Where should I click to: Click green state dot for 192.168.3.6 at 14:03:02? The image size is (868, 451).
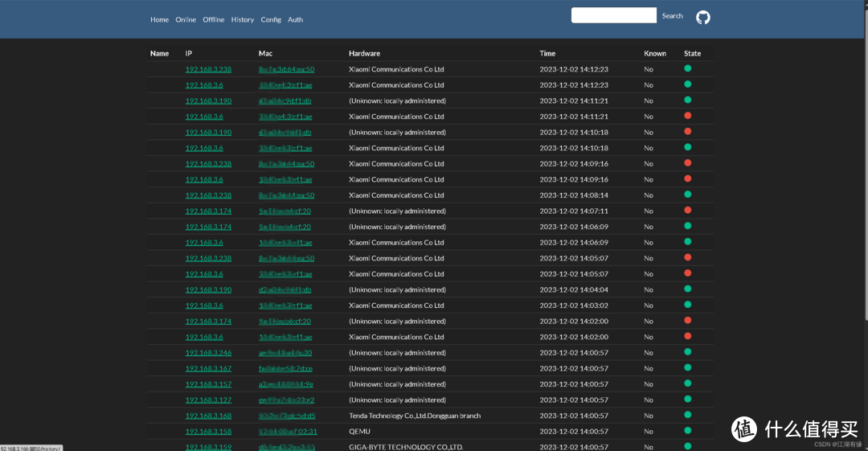687,305
